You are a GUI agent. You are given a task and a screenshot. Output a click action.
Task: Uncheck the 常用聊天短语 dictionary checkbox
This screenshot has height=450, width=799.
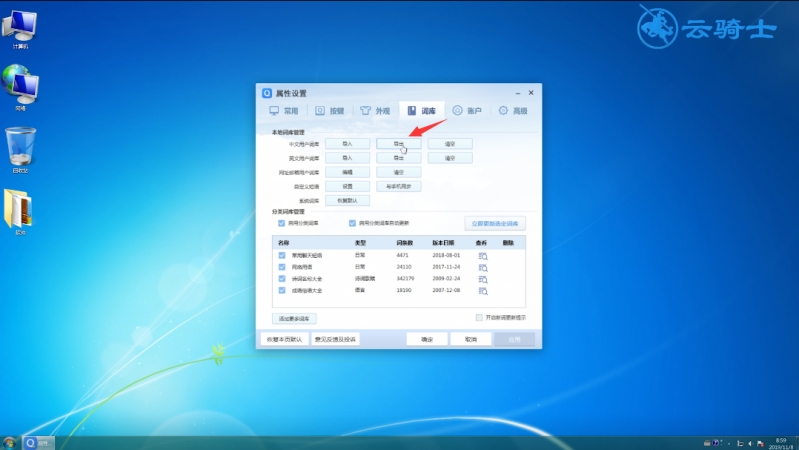click(282, 255)
